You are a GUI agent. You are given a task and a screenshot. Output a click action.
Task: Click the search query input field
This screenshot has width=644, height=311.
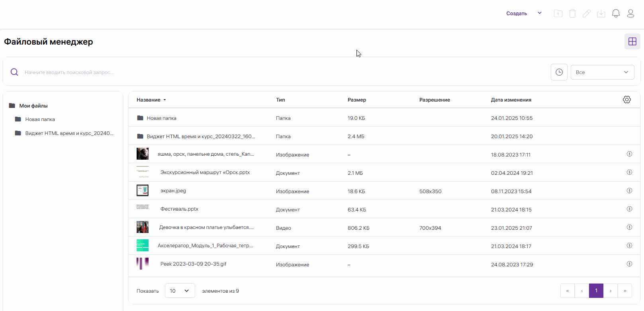click(279, 72)
